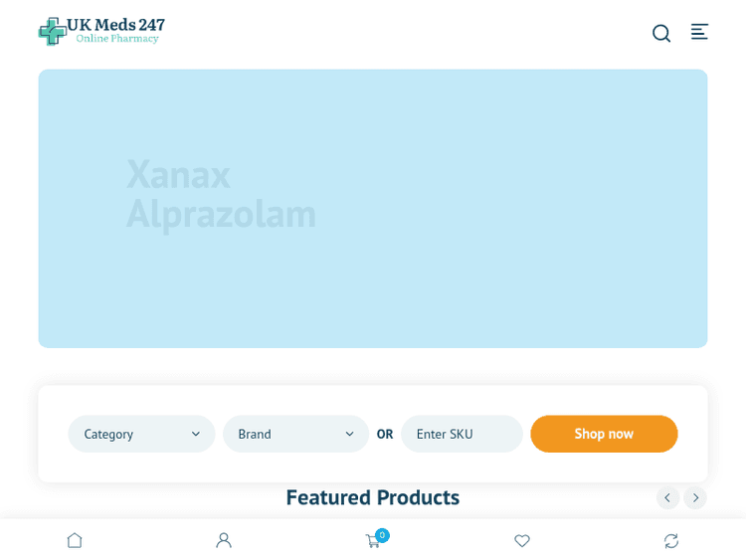Open the user account icon
The image size is (746, 560).
[224, 540]
